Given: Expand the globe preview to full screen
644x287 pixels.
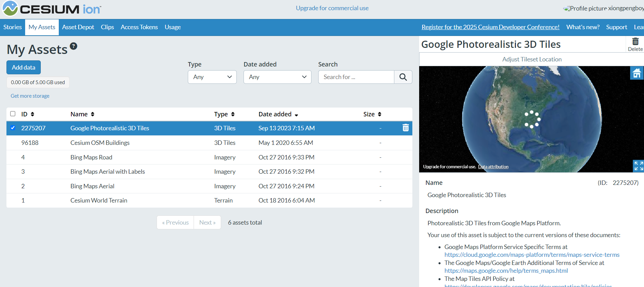Looking at the screenshot, I should (x=638, y=166).
